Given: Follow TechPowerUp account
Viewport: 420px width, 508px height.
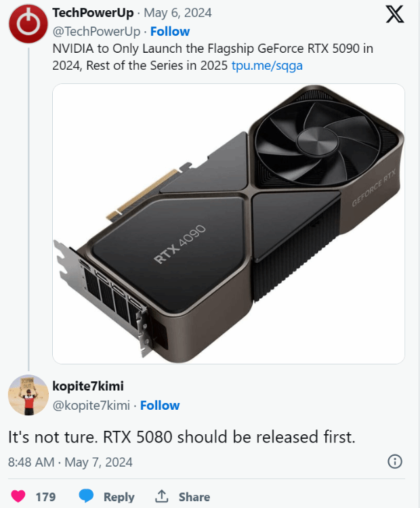Looking at the screenshot, I should click(169, 32).
